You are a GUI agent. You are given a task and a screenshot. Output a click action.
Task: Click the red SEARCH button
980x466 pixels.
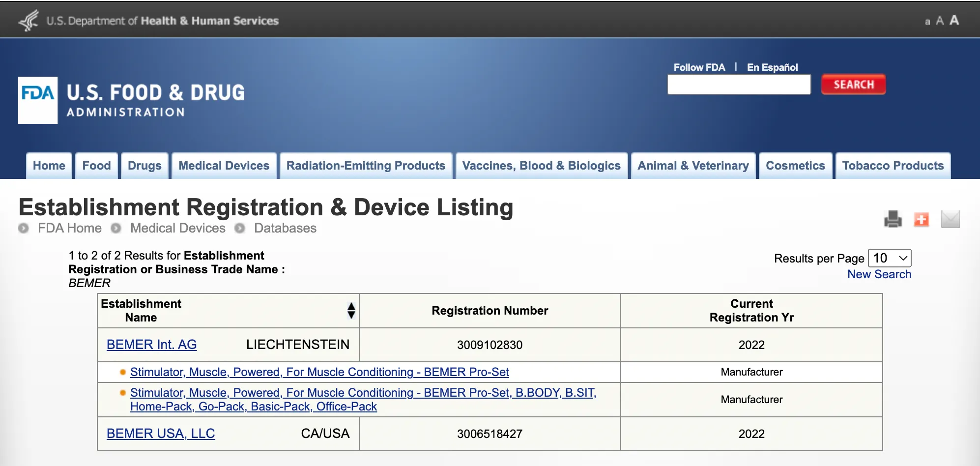click(854, 85)
